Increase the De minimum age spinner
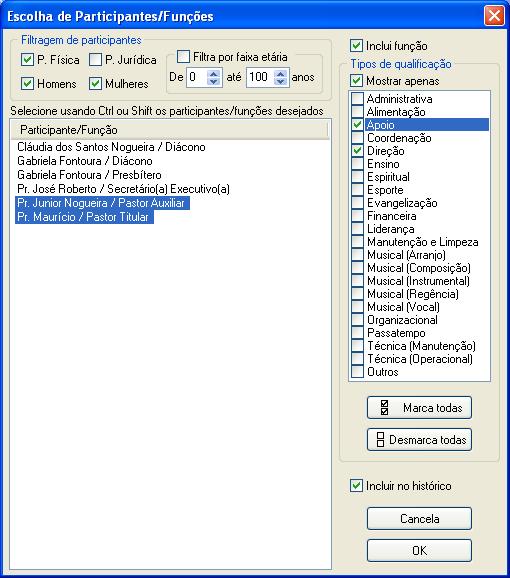The image size is (510, 578). (x=214, y=73)
